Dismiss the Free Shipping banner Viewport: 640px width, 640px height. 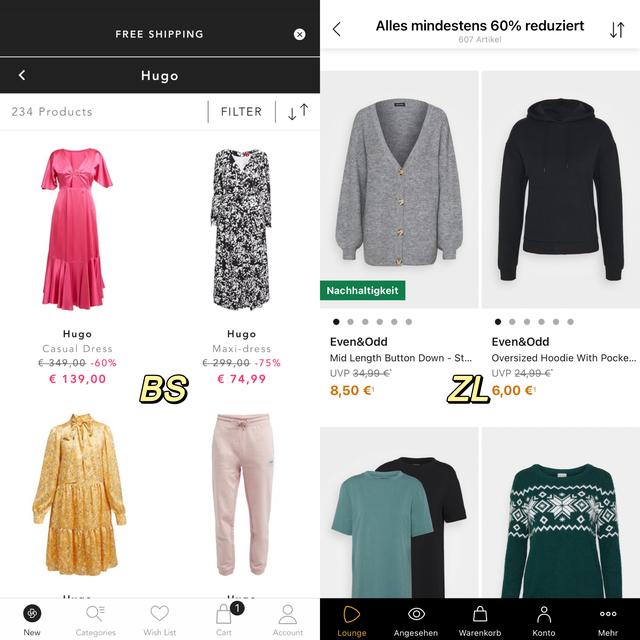(x=299, y=34)
